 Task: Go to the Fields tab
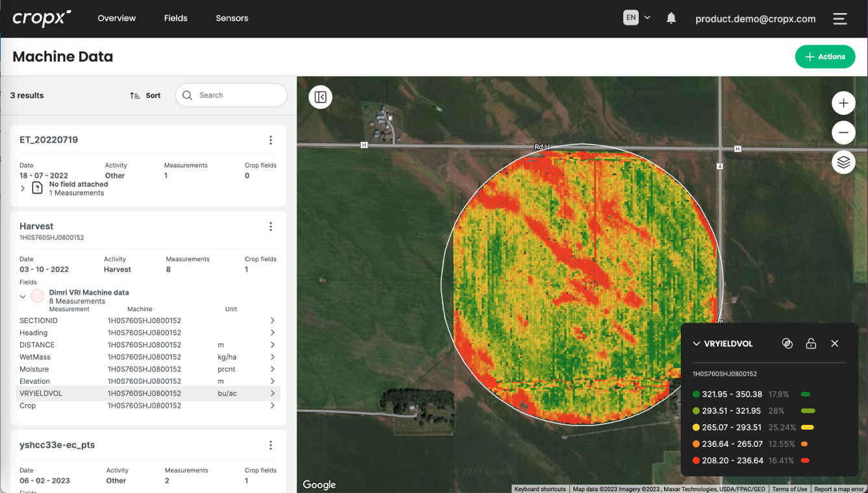pos(175,18)
